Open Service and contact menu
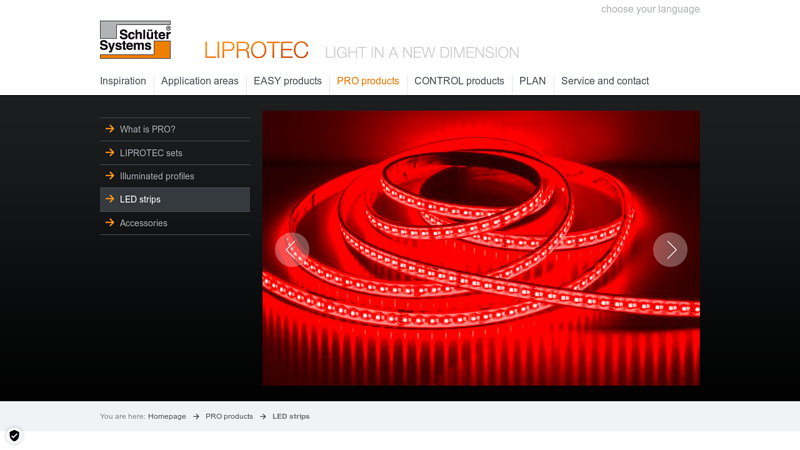The width and height of the screenshot is (800, 450). (x=605, y=81)
